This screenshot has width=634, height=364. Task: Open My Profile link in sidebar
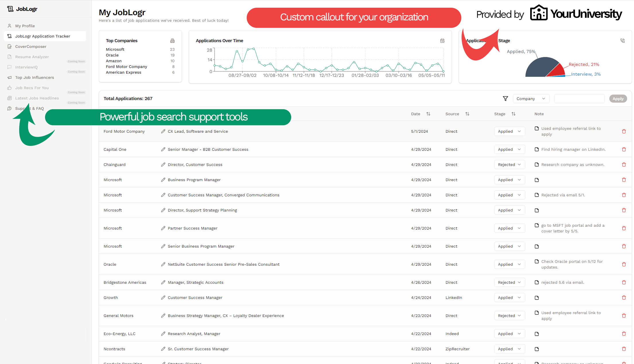25,26
